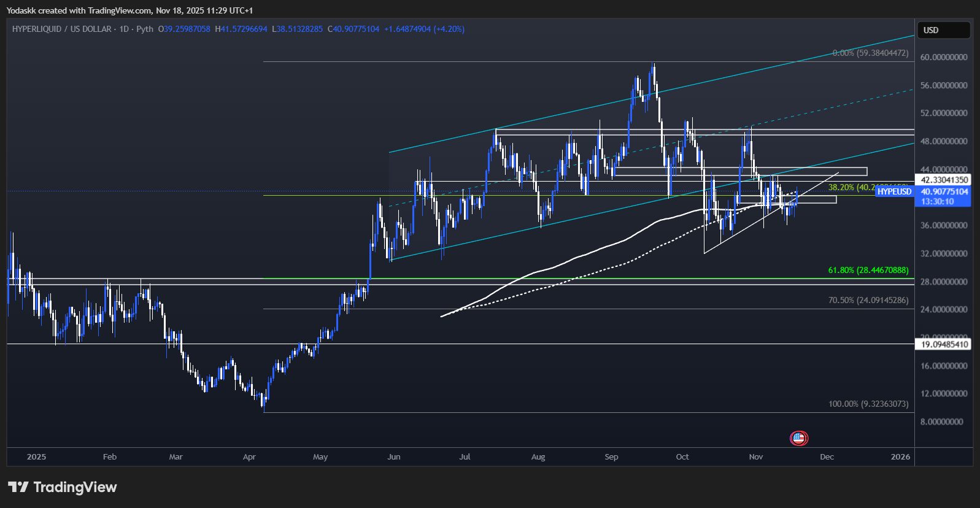This screenshot has width=980, height=508.
Task: Click the 60.00000000 price axis label
Action: click(x=944, y=57)
